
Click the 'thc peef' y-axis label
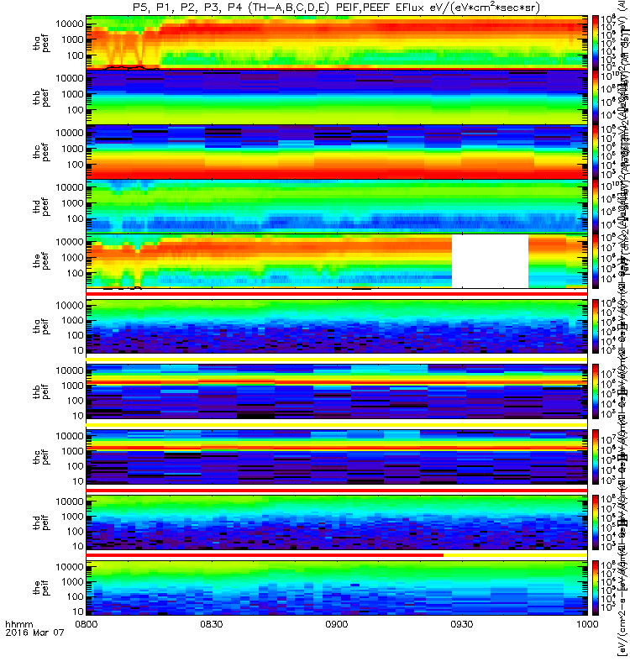[41, 152]
